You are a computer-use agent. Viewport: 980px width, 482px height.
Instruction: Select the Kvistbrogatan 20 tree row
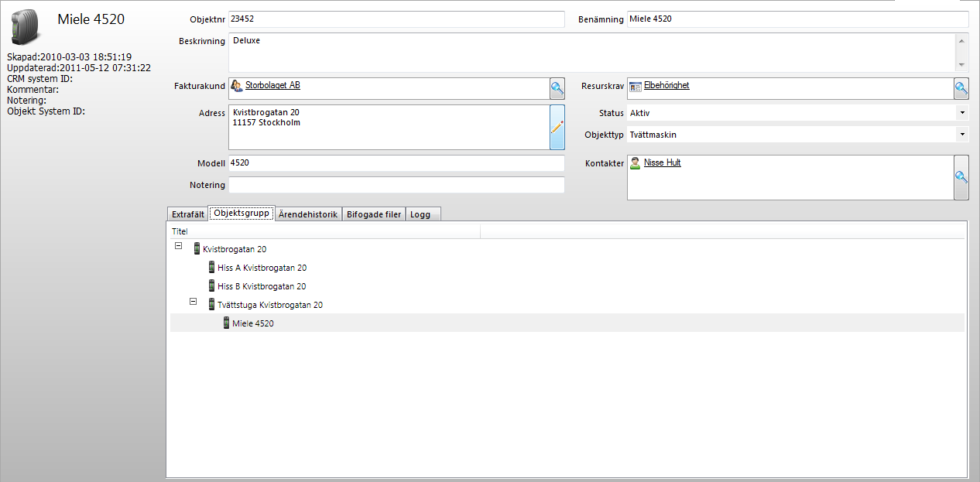tap(567, 249)
